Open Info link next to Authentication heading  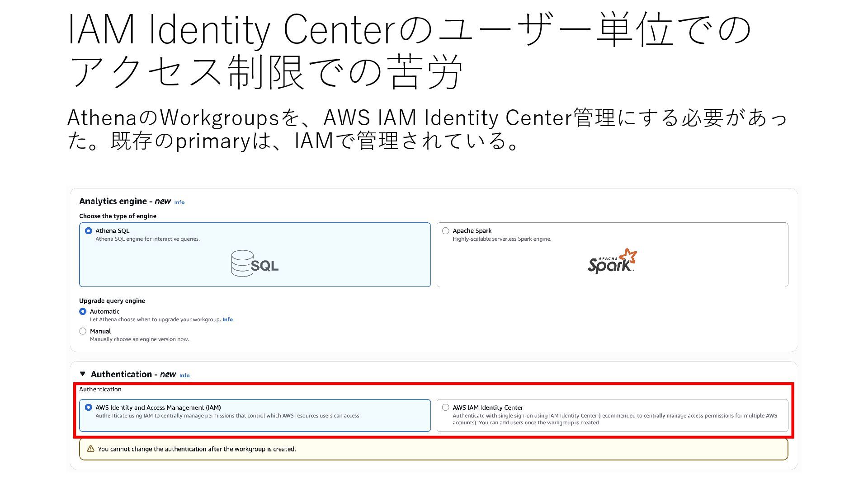point(184,375)
